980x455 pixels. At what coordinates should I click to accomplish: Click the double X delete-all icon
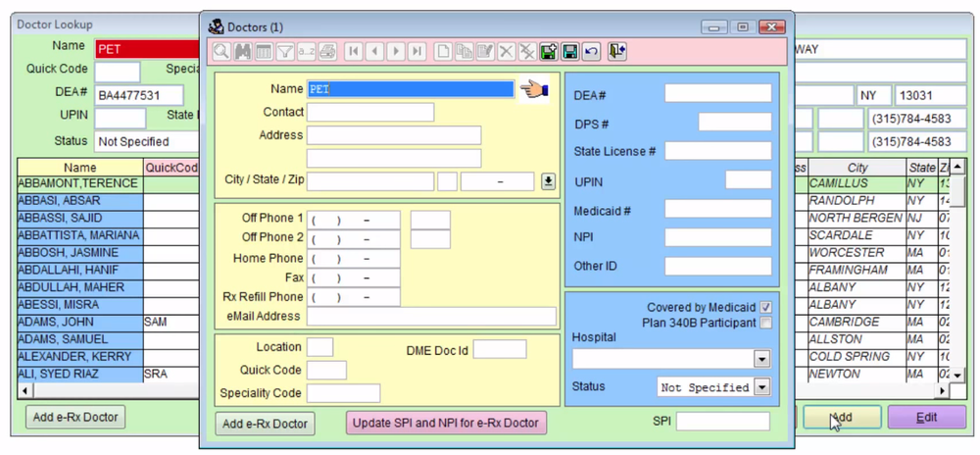(527, 51)
